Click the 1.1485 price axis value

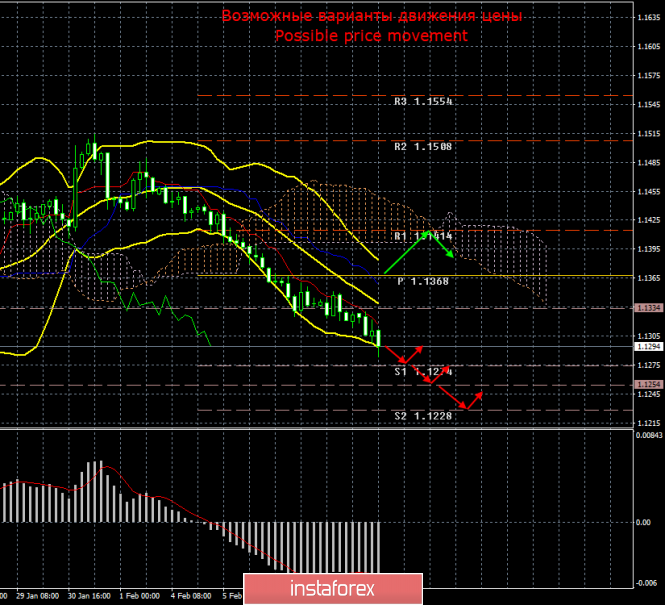649,163
